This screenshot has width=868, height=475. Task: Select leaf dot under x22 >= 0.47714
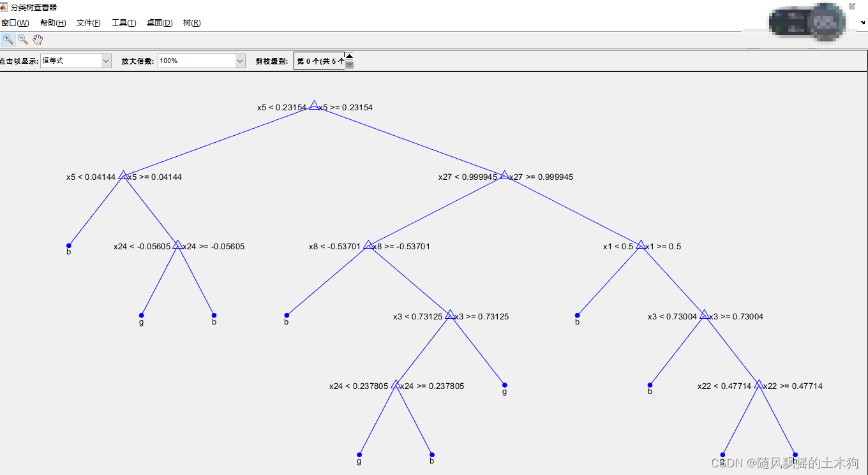[795, 455]
